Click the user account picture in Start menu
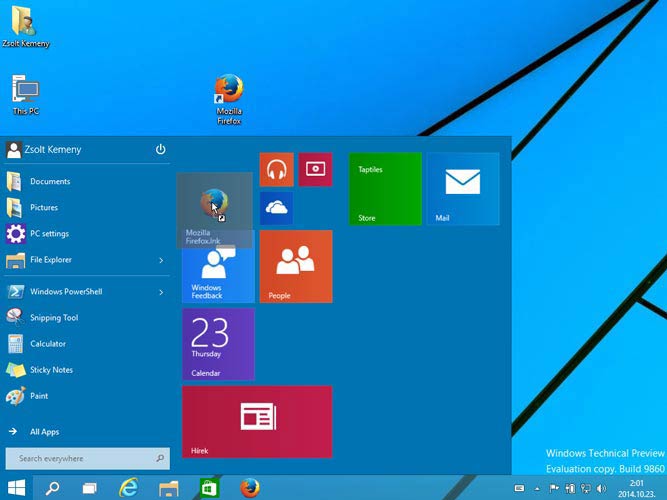This screenshot has height=500, width=667. 14,150
